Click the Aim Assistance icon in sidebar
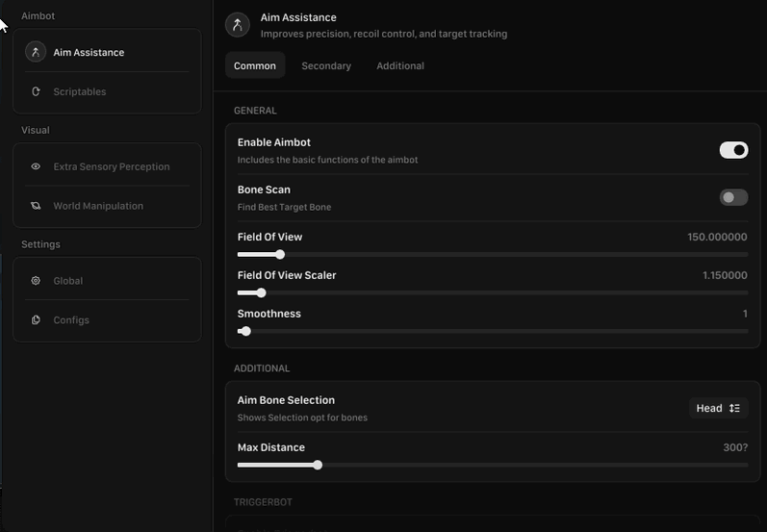Image resolution: width=767 pixels, height=532 pixels. (x=36, y=52)
